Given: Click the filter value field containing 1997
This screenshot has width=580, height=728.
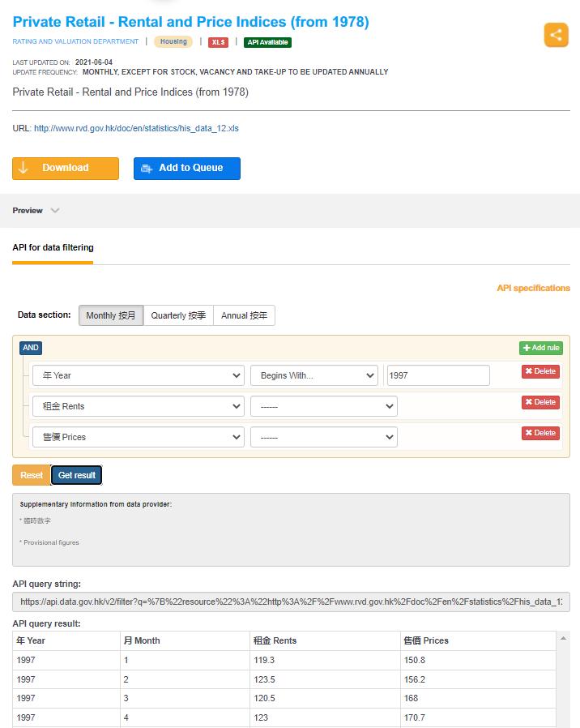Looking at the screenshot, I should tap(438, 375).
